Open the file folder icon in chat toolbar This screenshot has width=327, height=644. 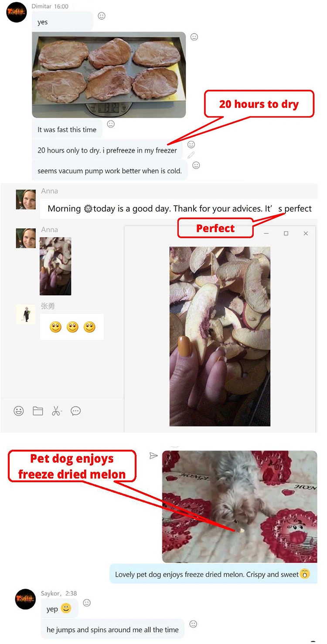(38, 411)
